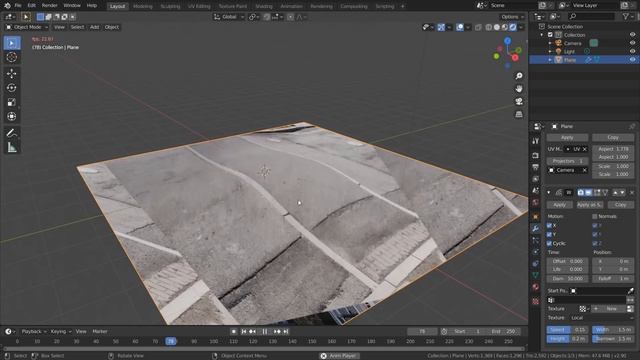The height and width of the screenshot is (360, 640).
Task: Jump to the timeline start frame
Action: tap(244, 331)
